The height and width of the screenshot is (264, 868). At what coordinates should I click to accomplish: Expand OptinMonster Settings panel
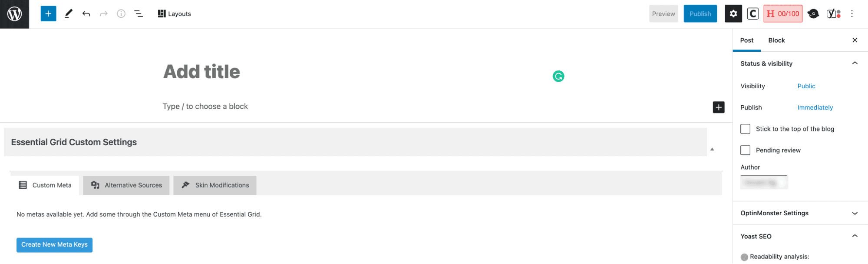click(x=855, y=214)
